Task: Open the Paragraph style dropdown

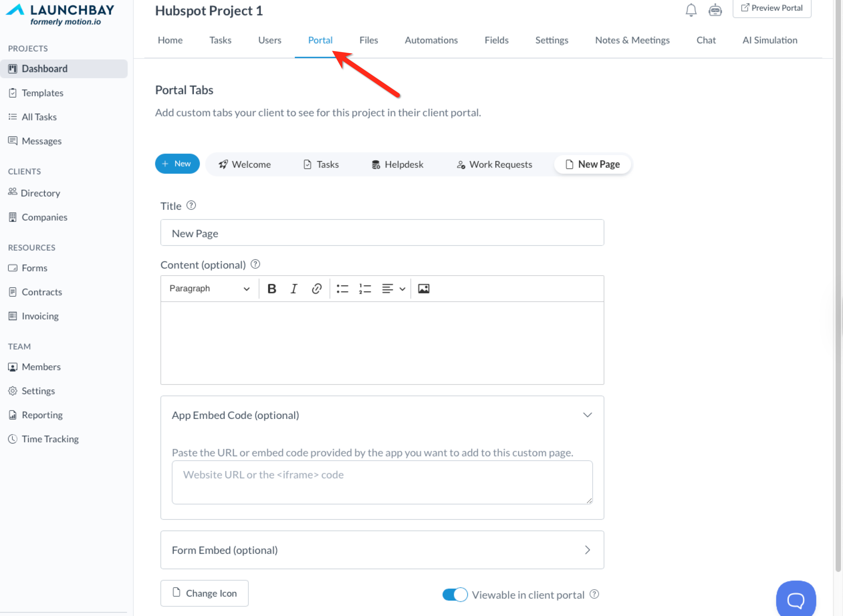Action: pos(209,289)
